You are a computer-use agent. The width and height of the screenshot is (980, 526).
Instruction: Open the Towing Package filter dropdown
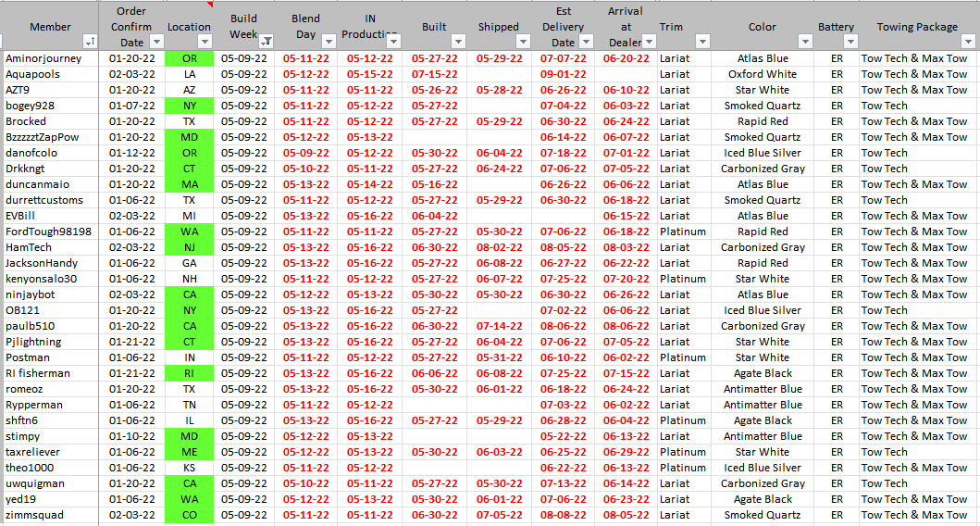pyautogui.click(x=967, y=42)
